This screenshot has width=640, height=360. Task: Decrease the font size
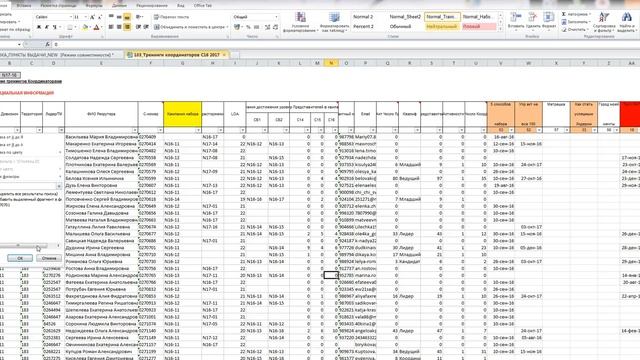(99, 17)
